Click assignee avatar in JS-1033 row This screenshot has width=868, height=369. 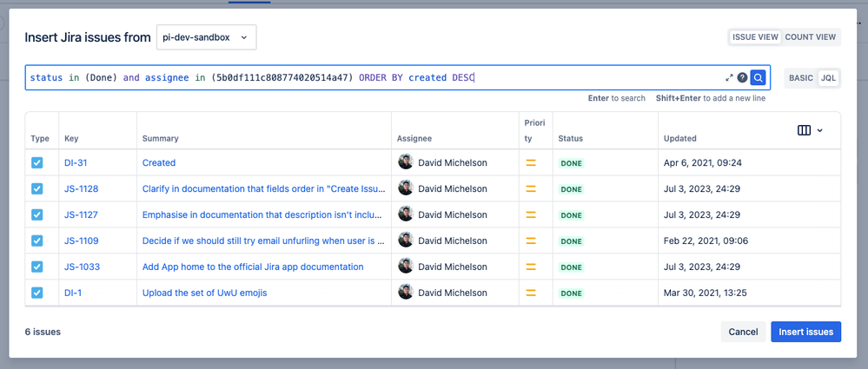pos(406,266)
